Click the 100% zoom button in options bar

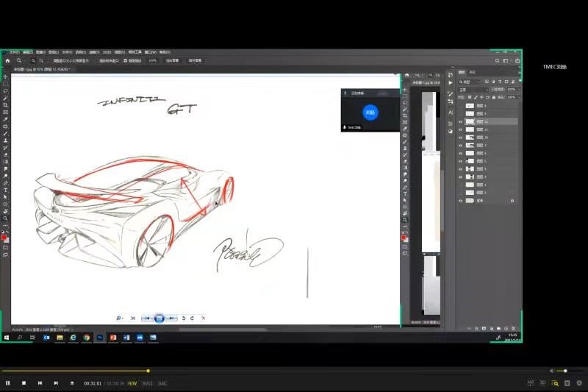pos(153,61)
